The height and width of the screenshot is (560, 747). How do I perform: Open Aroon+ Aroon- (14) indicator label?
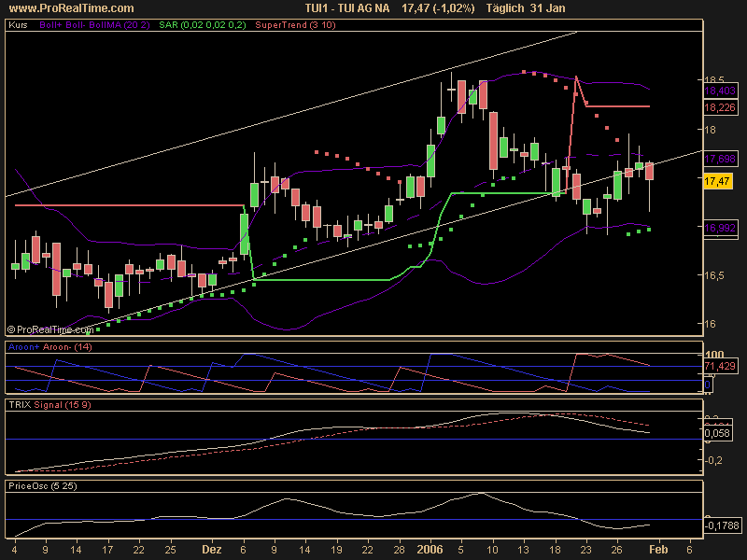coord(50,346)
